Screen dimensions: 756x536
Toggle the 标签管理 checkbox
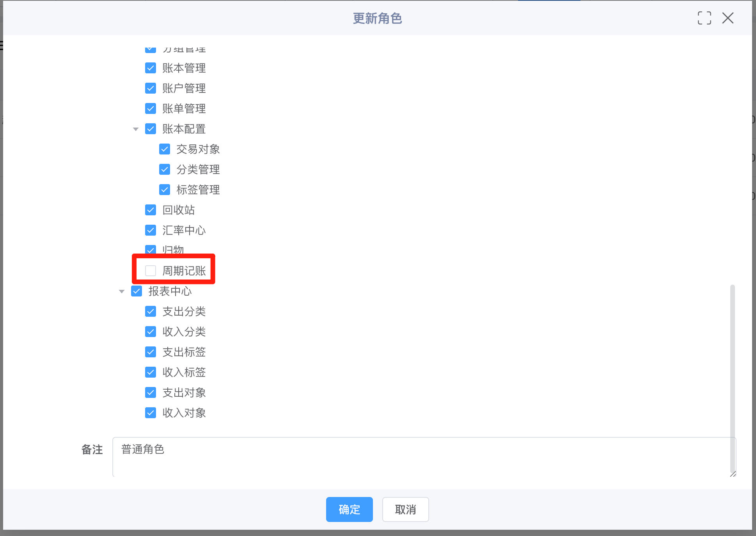pos(165,190)
